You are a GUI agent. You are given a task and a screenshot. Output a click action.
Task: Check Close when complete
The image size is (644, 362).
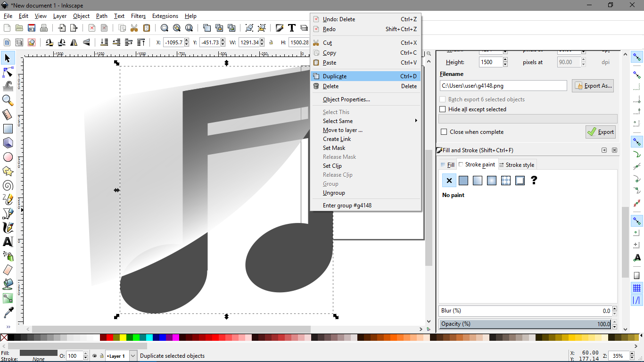[x=472, y=132]
